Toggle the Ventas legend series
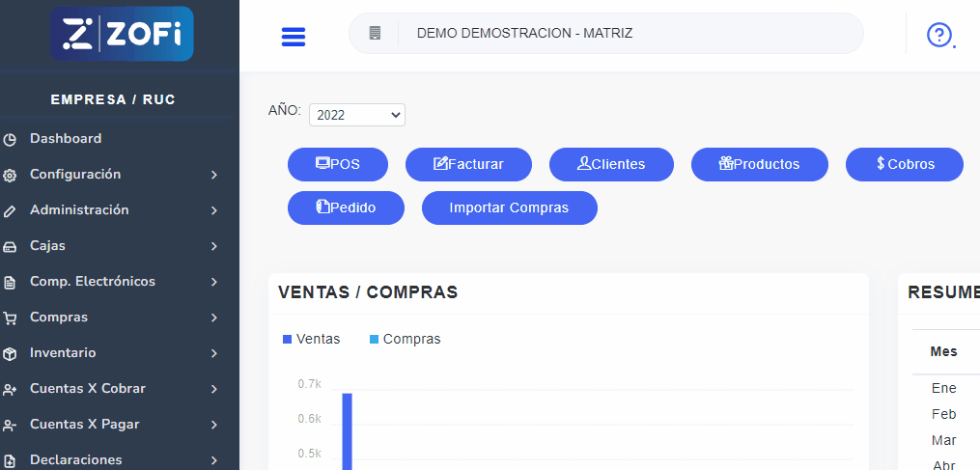Image resolution: width=980 pixels, height=470 pixels. click(311, 339)
